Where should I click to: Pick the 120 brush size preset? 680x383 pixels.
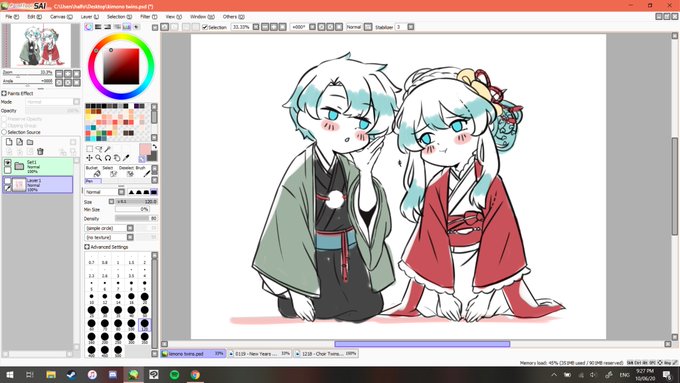(x=144, y=324)
